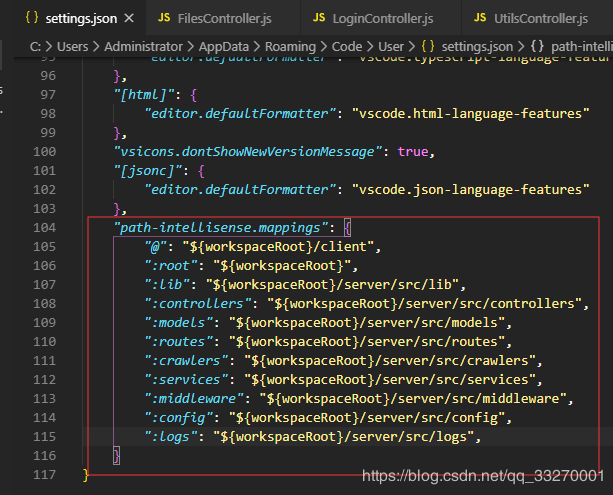Click breadcrumb chevron after Code
This screenshot has width=613, height=495.
(370, 47)
